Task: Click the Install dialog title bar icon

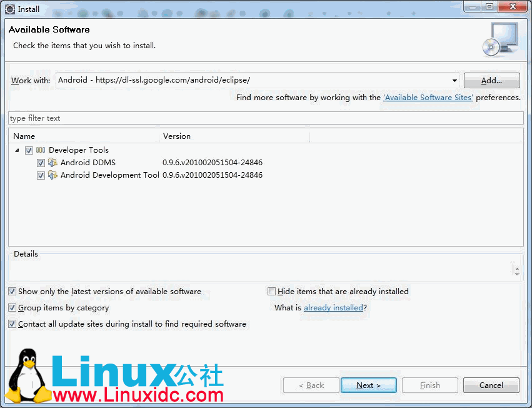Action: pos(10,9)
